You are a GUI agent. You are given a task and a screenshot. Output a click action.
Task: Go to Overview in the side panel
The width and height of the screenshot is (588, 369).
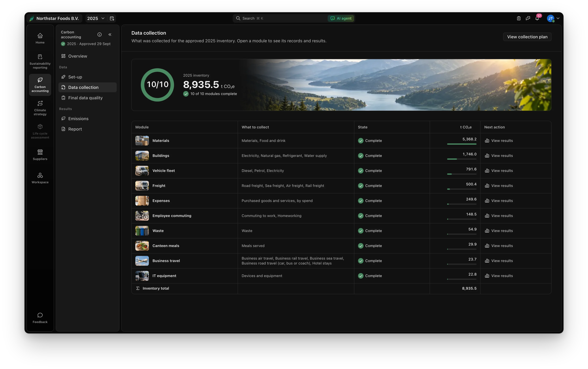(x=87, y=56)
